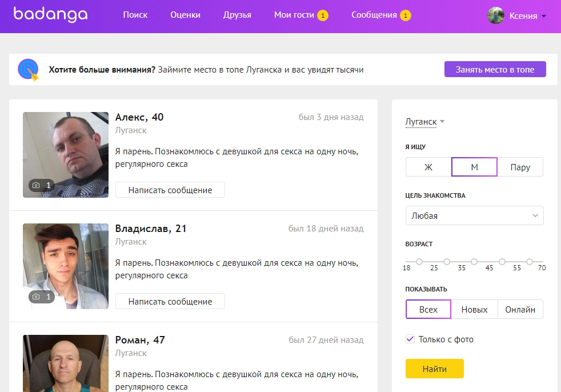Open photo count badge on Владислав's photo

coord(42,297)
